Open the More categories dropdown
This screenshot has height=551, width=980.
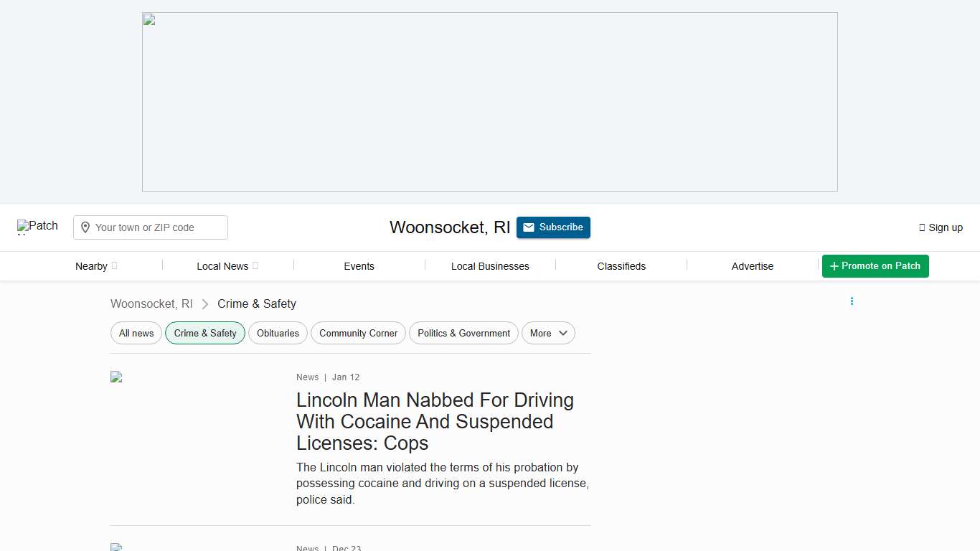click(548, 333)
